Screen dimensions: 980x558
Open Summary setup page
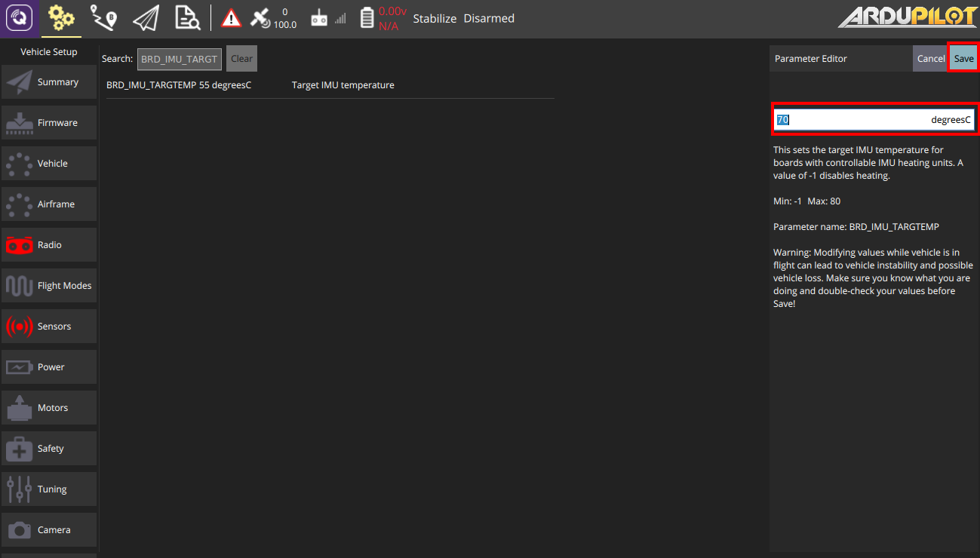pyautogui.click(x=49, y=81)
